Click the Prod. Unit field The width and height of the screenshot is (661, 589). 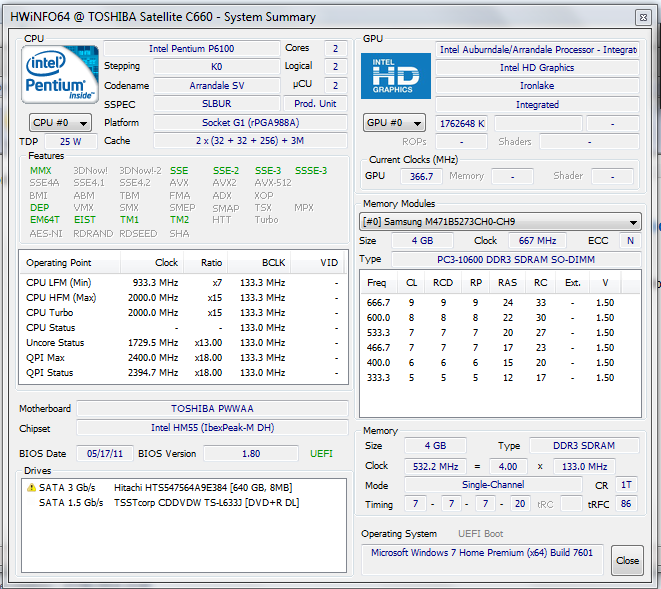(315, 104)
